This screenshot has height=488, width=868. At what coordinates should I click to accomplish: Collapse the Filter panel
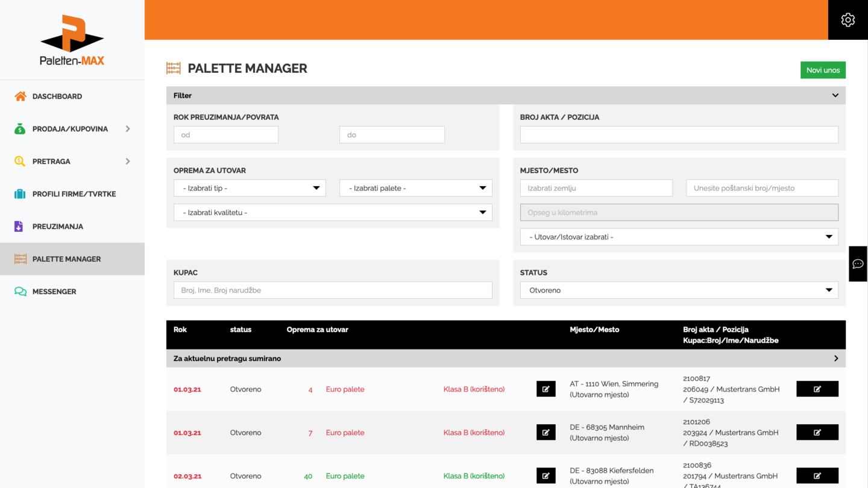[x=835, y=96]
